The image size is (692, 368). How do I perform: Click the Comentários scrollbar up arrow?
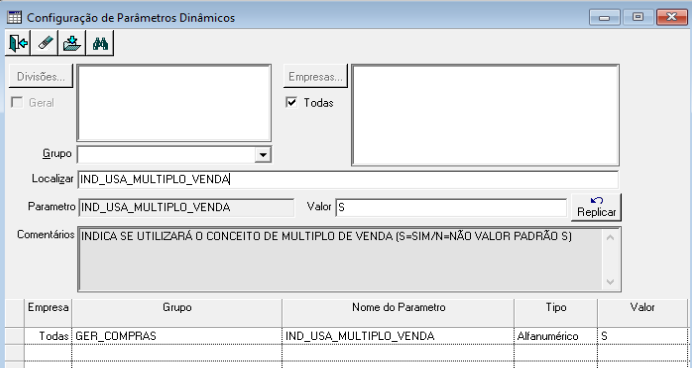[610, 237]
